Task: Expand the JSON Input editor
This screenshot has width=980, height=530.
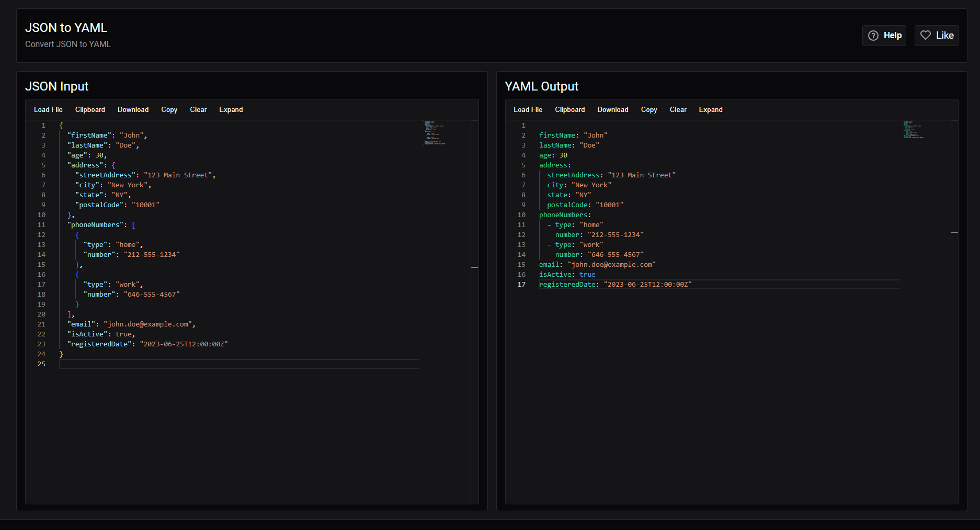Action: pos(231,109)
